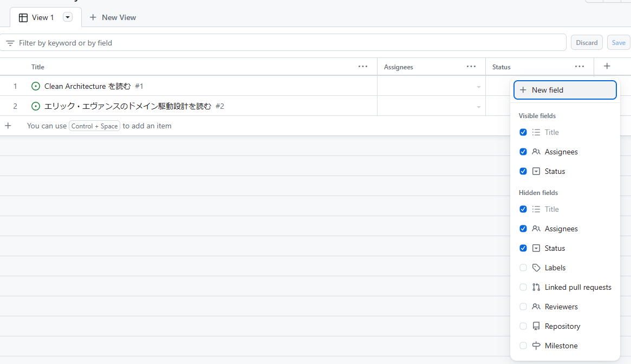This screenshot has height=364, width=631.
Task: Click the open issue icon for Clean Architecture
Action: tap(36, 86)
